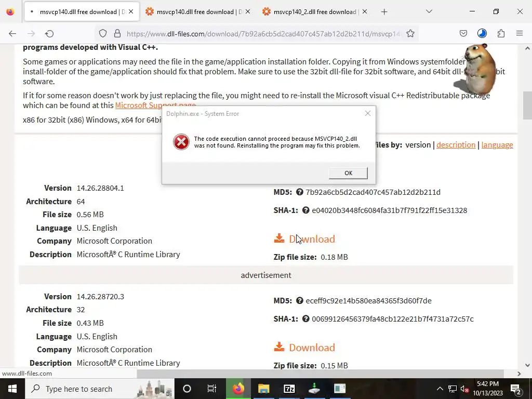Image resolution: width=532 pixels, height=399 pixels.
Task: Open MD5 help icon for eceff9c9 hash
Action: pyautogui.click(x=299, y=301)
